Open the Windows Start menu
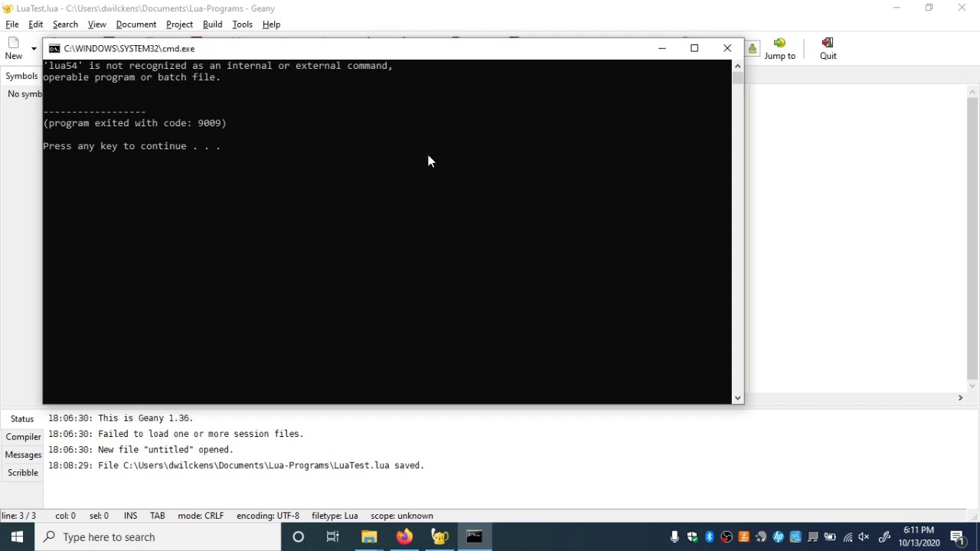980x551 pixels. [17, 537]
